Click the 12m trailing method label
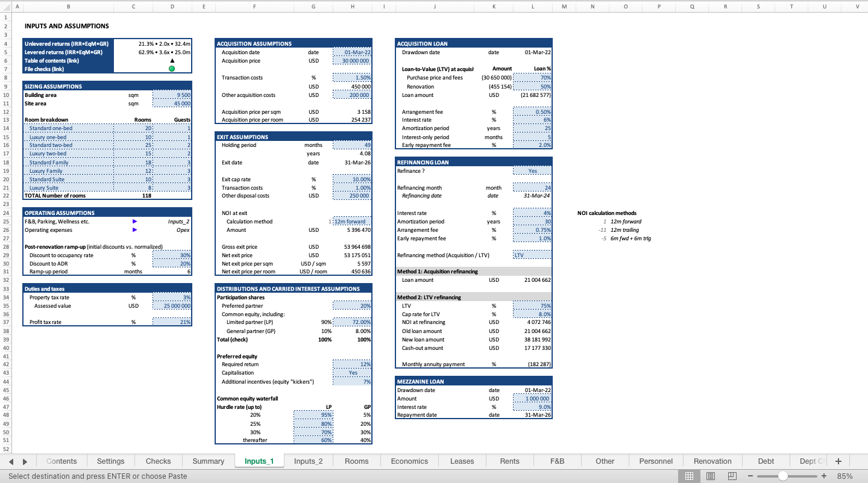This screenshot has height=483, width=868. click(624, 230)
